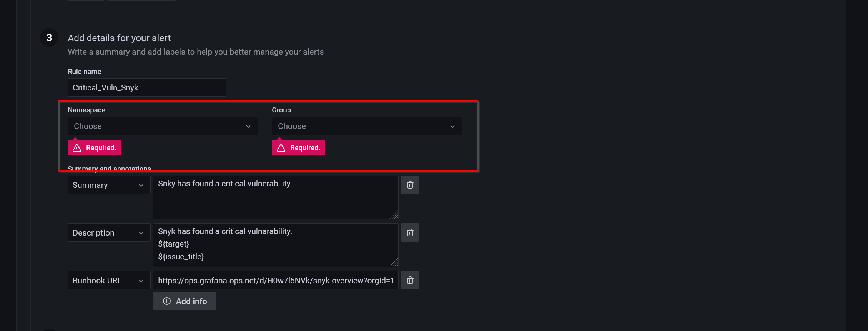Click the warning triangle in the Group Required badge

(x=281, y=147)
